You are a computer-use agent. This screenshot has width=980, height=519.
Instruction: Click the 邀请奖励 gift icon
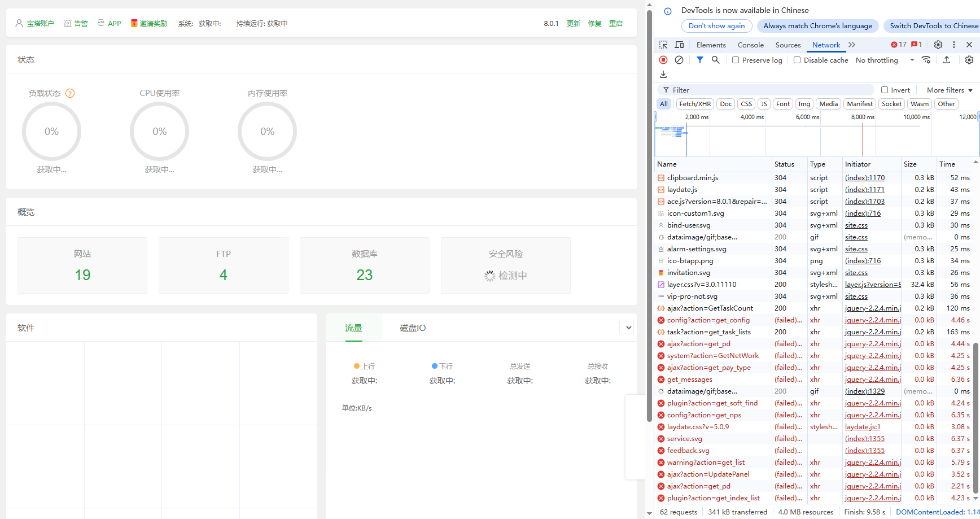pyautogui.click(x=134, y=23)
